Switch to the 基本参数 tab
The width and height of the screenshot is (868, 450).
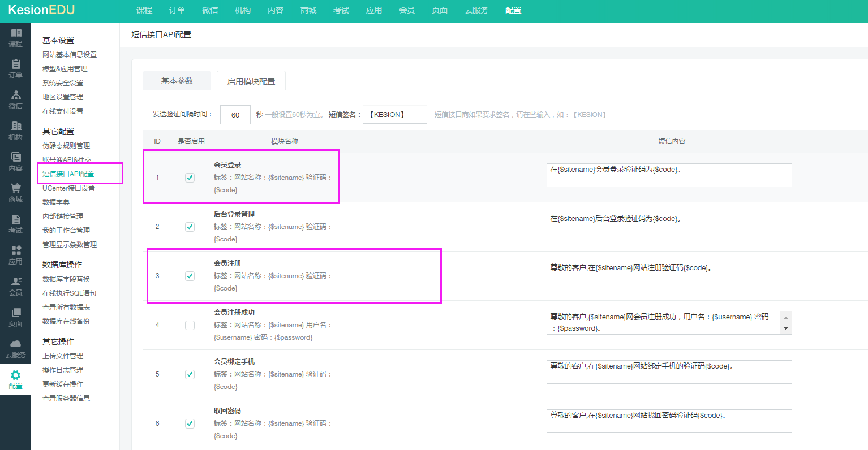pos(177,81)
